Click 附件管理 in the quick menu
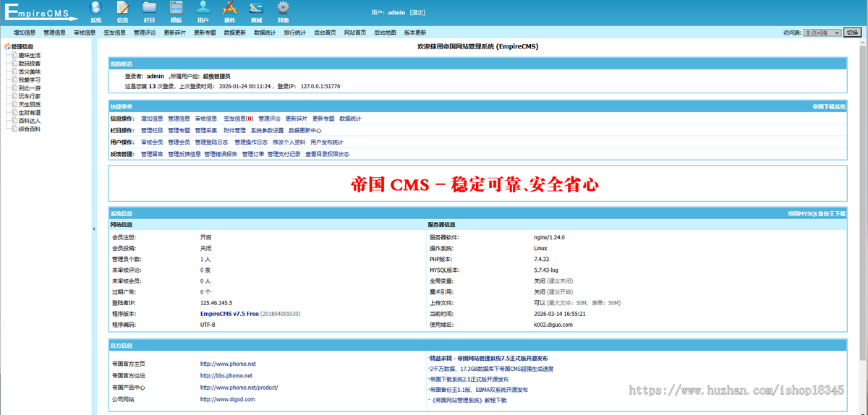Image resolution: width=868 pixels, height=415 pixels. click(234, 130)
